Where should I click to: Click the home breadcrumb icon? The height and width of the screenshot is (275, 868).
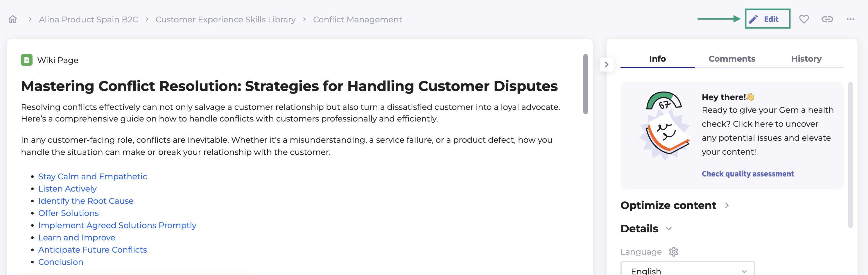[13, 19]
